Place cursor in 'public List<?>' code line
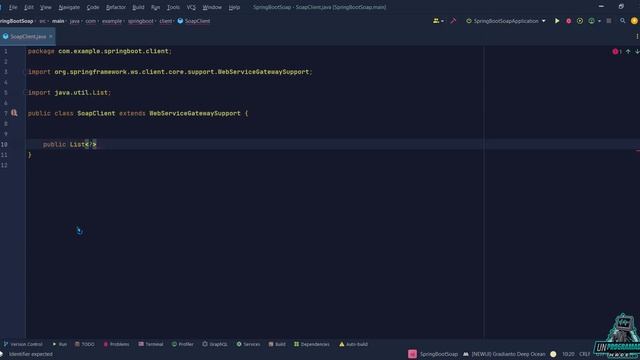 [69, 144]
